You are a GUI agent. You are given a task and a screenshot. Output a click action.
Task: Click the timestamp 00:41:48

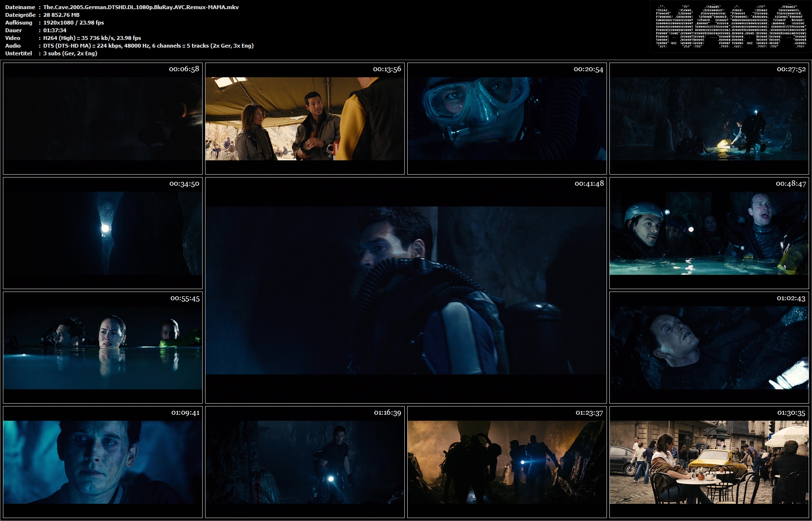tap(589, 183)
